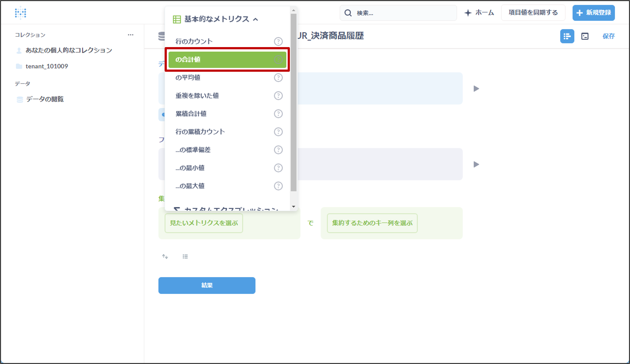
Task: Preview filter step with play arrow
Action: click(x=476, y=164)
